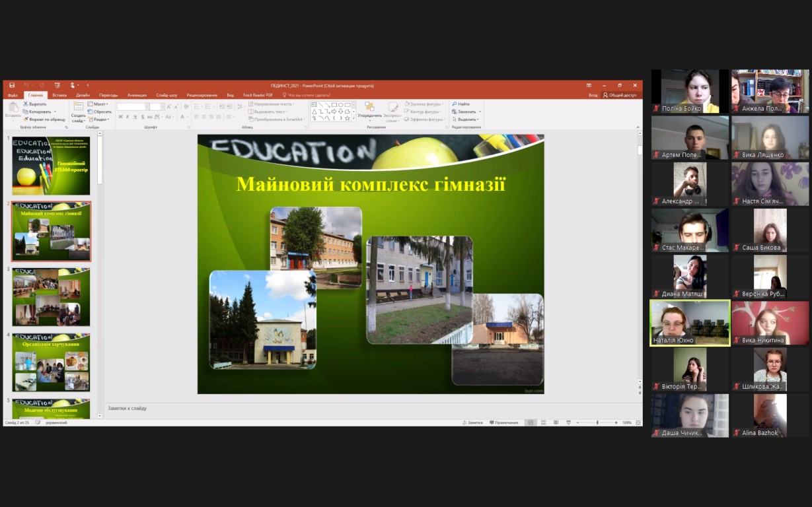812x507 pixels.
Task: Switch to slide sorter view in status bar
Action: [x=544, y=422]
